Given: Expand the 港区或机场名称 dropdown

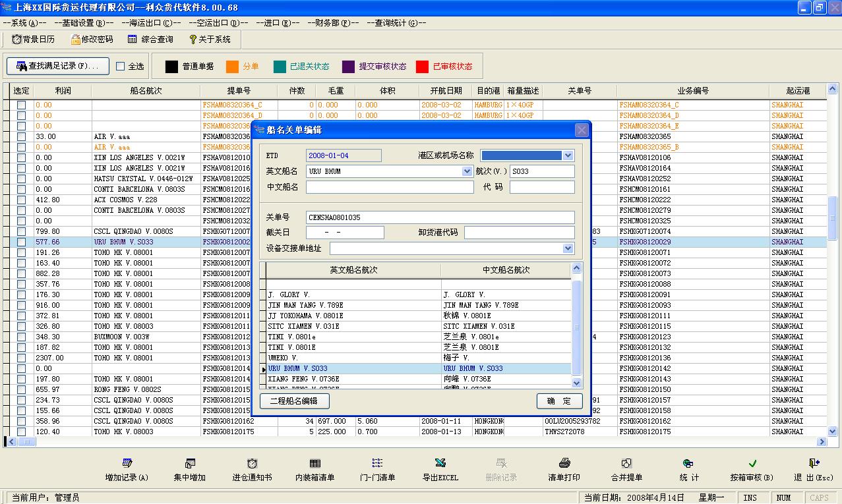Looking at the screenshot, I should click(x=568, y=155).
